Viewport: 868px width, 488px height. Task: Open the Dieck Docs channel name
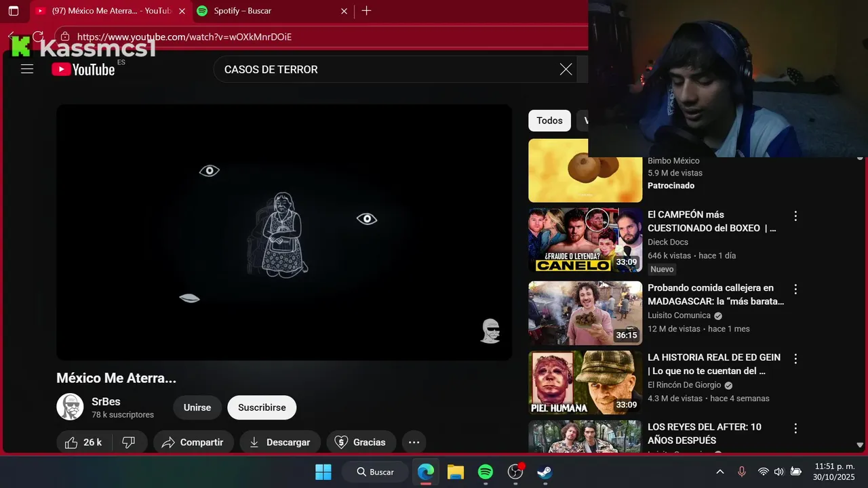pyautogui.click(x=668, y=242)
